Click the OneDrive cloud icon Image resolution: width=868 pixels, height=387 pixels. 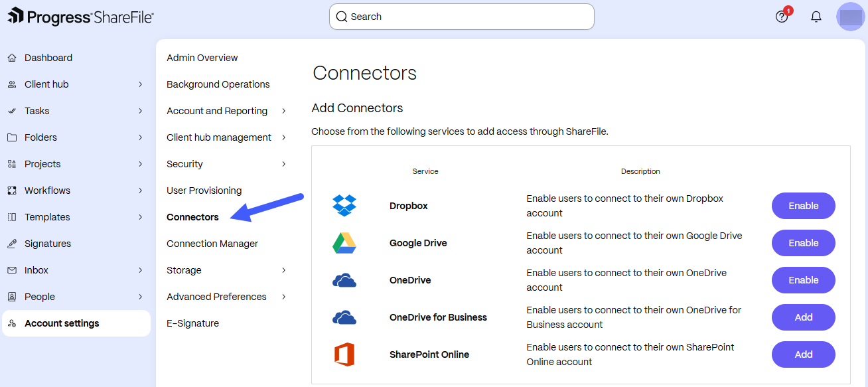tap(344, 281)
